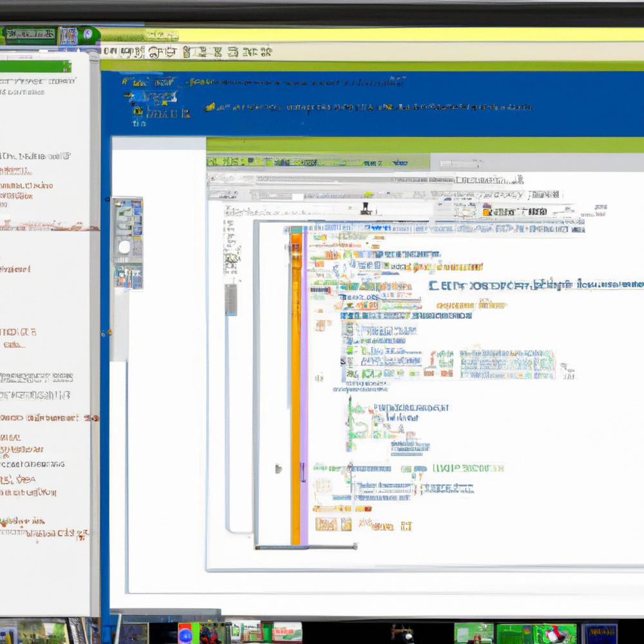Click the small gray arrow marker left of orange bar
644x644 pixels.
point(278,468)
